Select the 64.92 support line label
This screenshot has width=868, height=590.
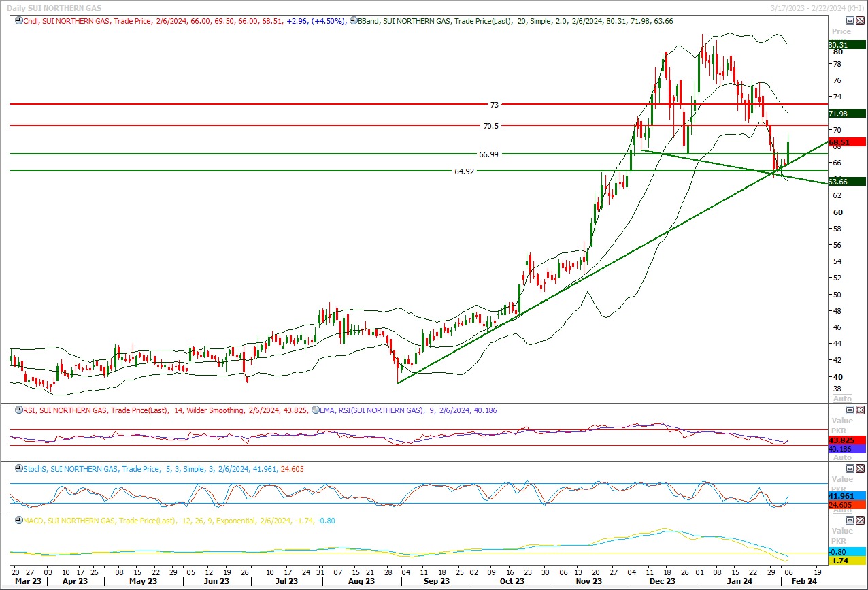(464, 171)
